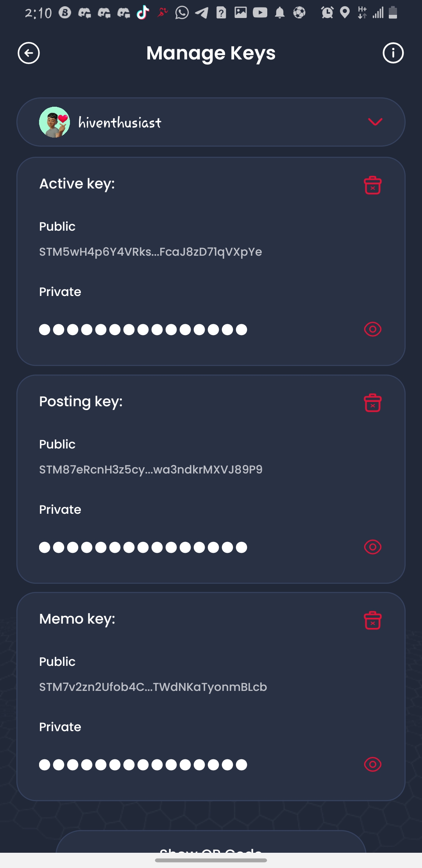Expand the account selector chevron
Viewport: 422px width, 868px height.
pos(375,122)
